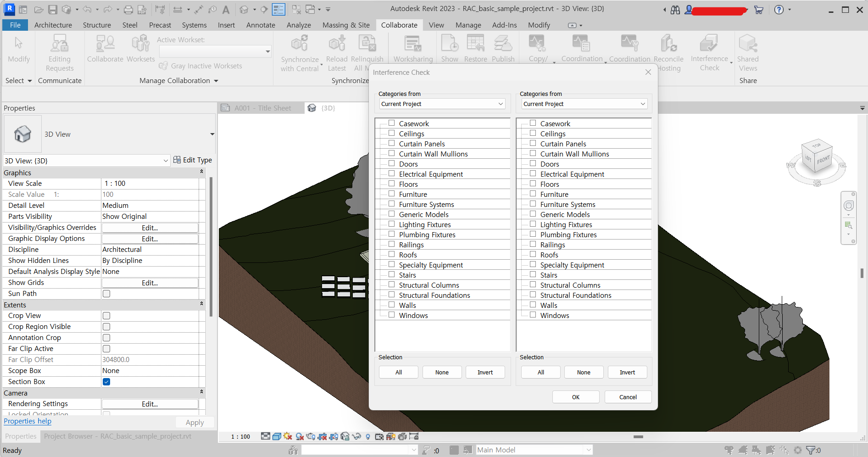Uncheck the Section Box checkbox
This screenshot has width=868, height=457.
(106, 382)
